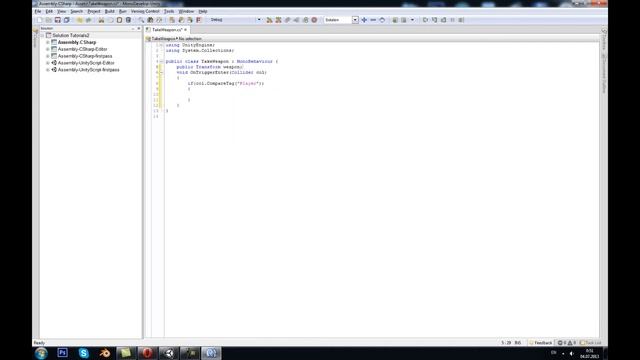The height and width of the screenshot is (360, 640).
Task: Click the New File toolbar icon
Action: click(x=40, y=20)
